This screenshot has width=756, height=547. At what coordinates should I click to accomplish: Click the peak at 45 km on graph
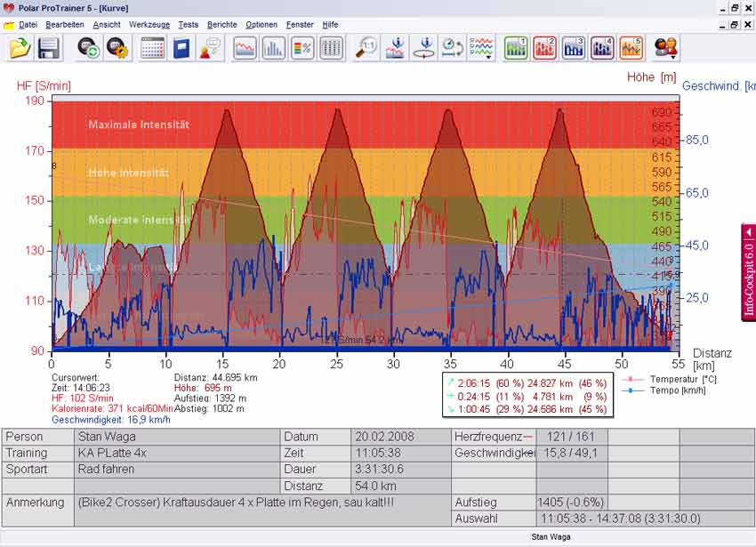click(x=559, y=110)
